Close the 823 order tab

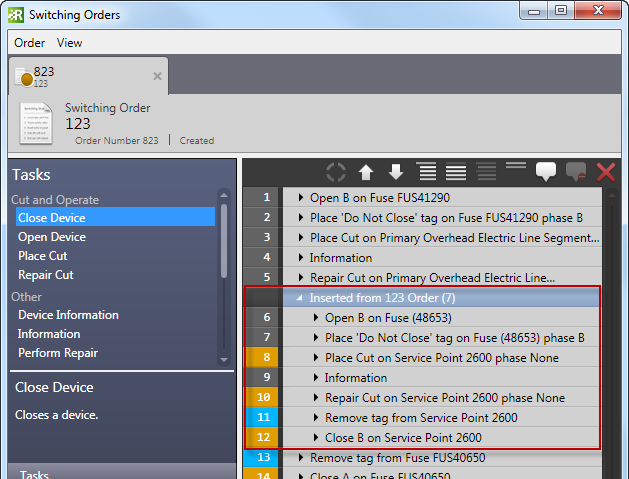pyautogui.click(x=157, y=76)
